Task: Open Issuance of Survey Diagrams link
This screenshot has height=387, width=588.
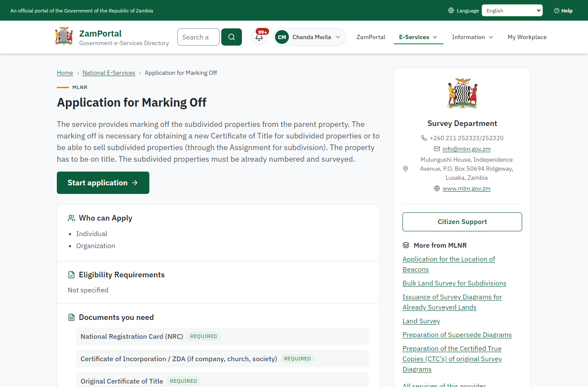Action: [452, 302]
